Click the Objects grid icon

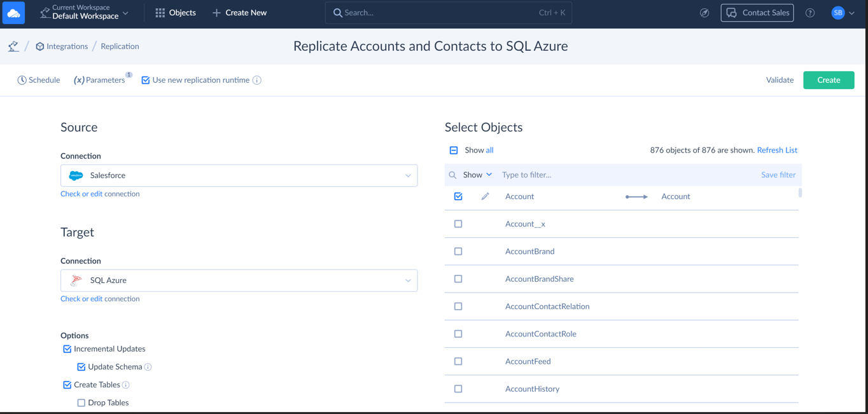click(x=160, y=13)
